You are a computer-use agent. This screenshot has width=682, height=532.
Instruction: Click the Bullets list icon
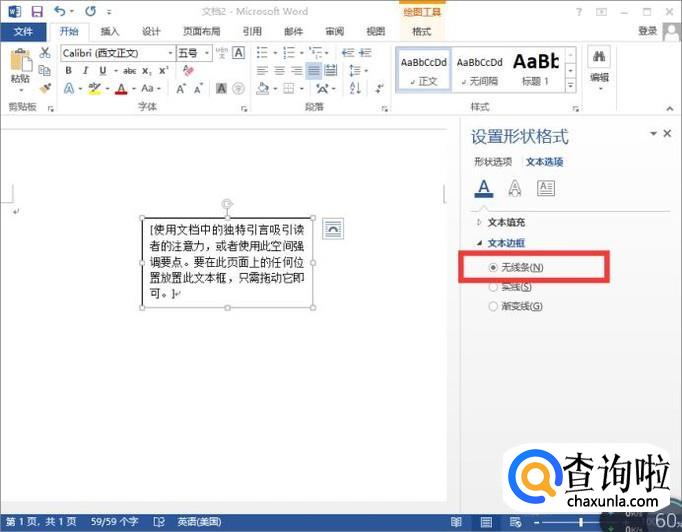pos(262,53)
